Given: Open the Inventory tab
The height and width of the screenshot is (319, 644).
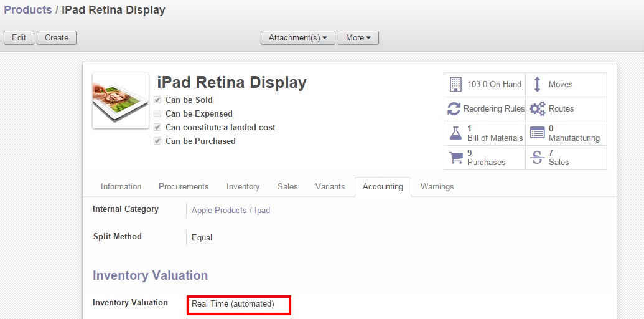Looking at the screenshot, I should (243, 187).
